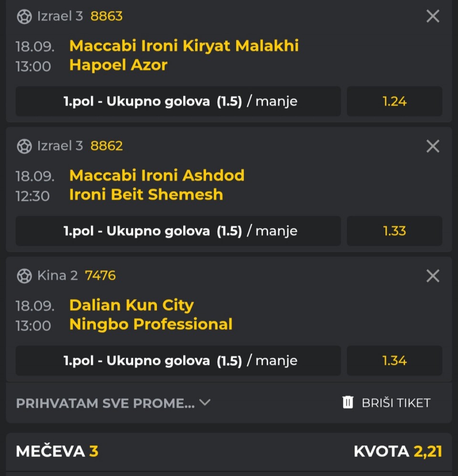458x476 pixels.
Task: Expand the PRIHVATAM SVE PROME... dropdown chevron
Action: pos(205,403)
